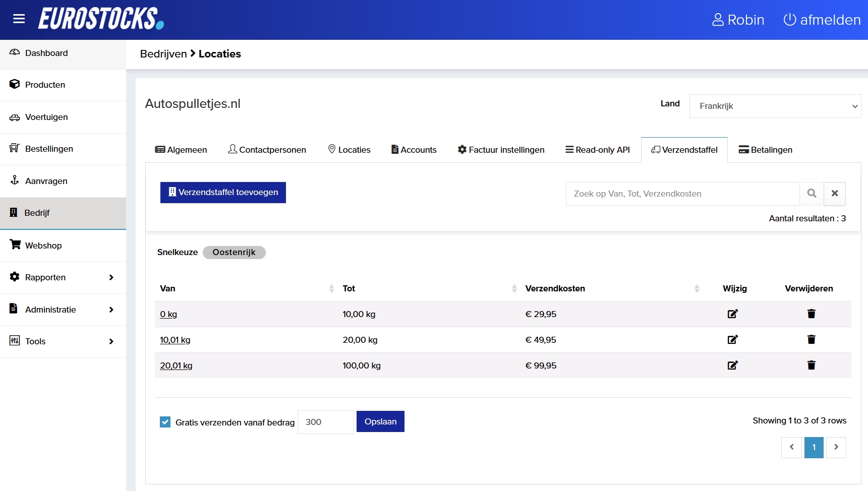Click the Robin user profile icon
Screen dimensions: 868x491
point(717,20)
